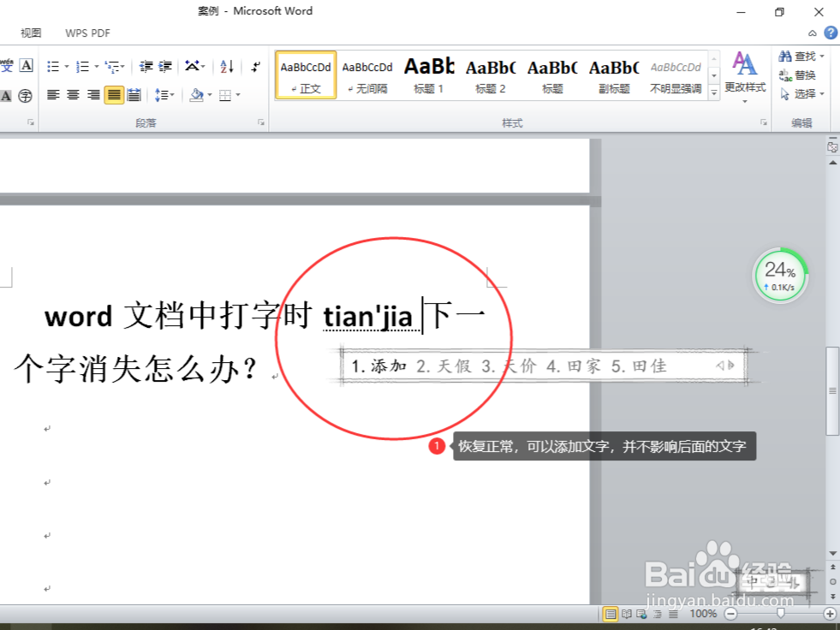Viewport: 840px width, 630px height.
Task: Open the styles pane dialog launcher
Action: coord(764,122)
